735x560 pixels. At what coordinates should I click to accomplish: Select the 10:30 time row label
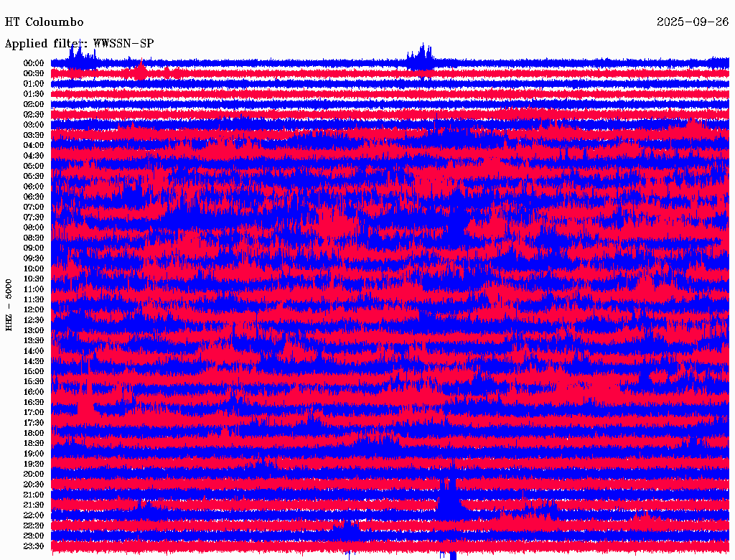[34, 279]
